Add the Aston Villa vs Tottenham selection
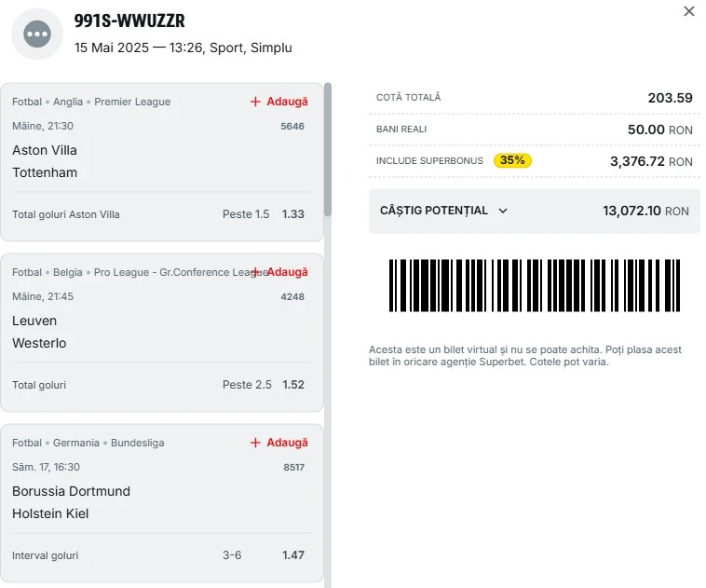The image size is (706, 588). (x=279, y=102)
